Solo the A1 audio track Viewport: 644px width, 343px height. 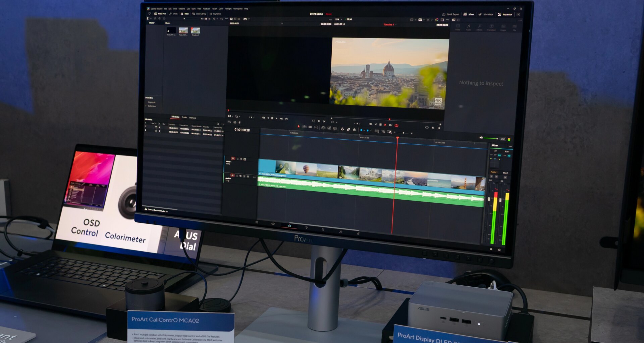click(x=244, y=176)
